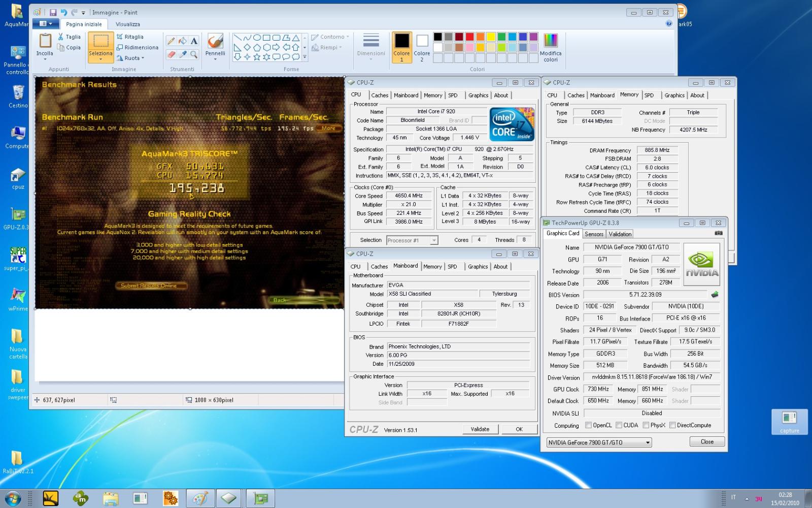Select the Color picker tool in Paint
The height and width of the screenshot is (508, 812).
(183, 54)
